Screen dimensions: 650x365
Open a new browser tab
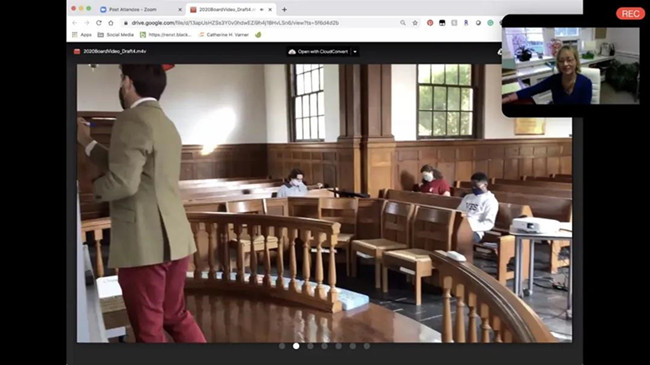point(284,9)
